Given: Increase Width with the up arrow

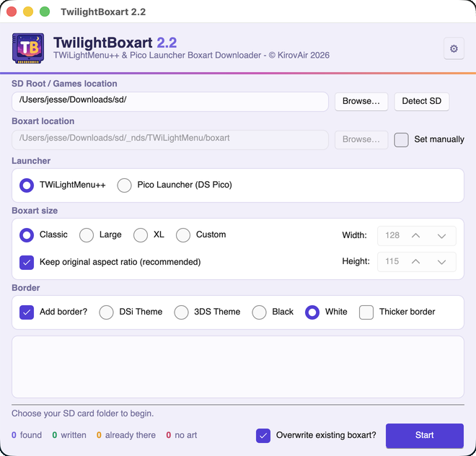Looking at the screenshot, I should [x=415, y=235].
